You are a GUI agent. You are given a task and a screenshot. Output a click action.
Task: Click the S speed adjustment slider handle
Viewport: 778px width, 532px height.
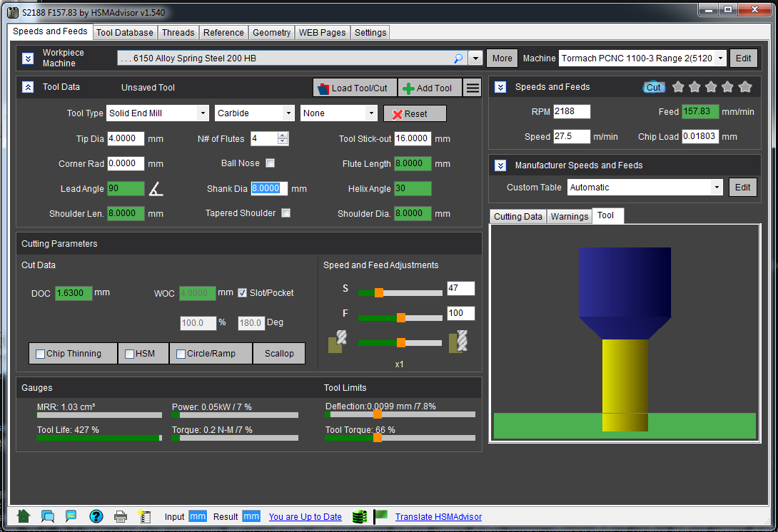coord(379,292)
